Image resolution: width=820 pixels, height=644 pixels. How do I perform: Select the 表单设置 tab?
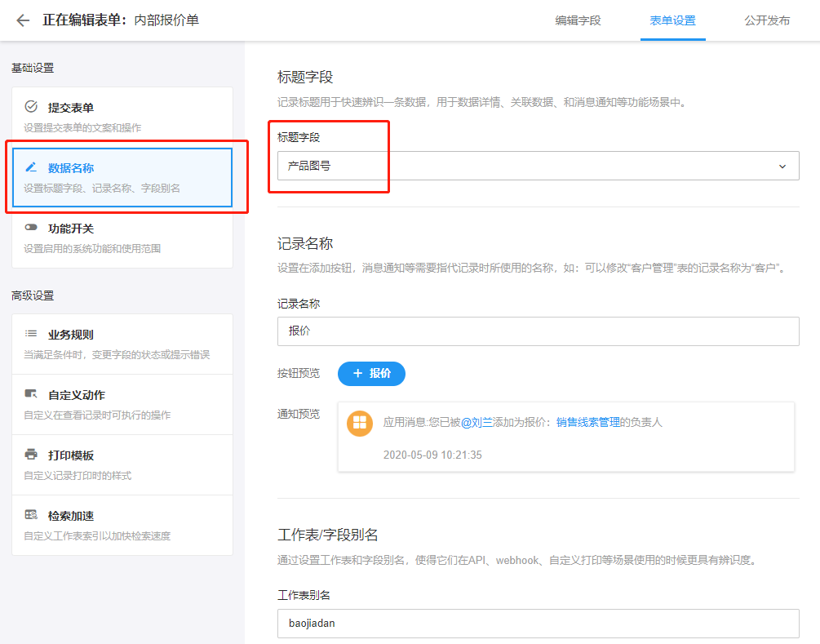pyautogui.click(x=672, y=20)
